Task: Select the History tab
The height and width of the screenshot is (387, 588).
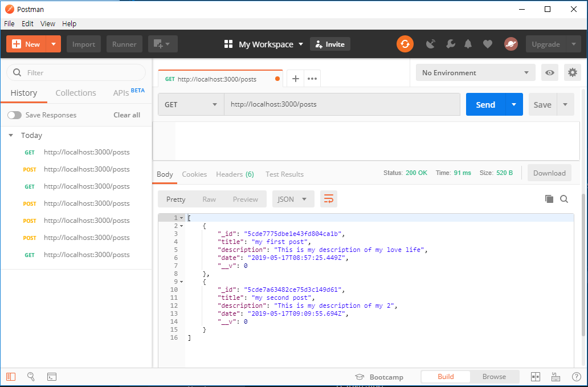Action: (x=24, y=93)
